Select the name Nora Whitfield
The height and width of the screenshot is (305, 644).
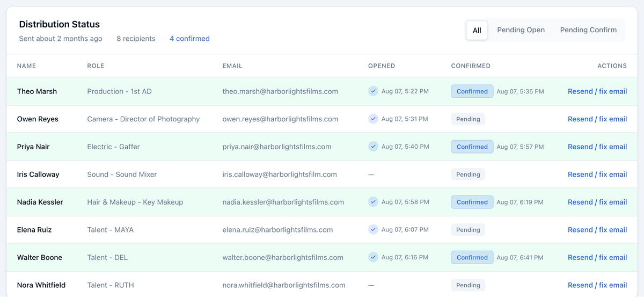pos(41,285)
